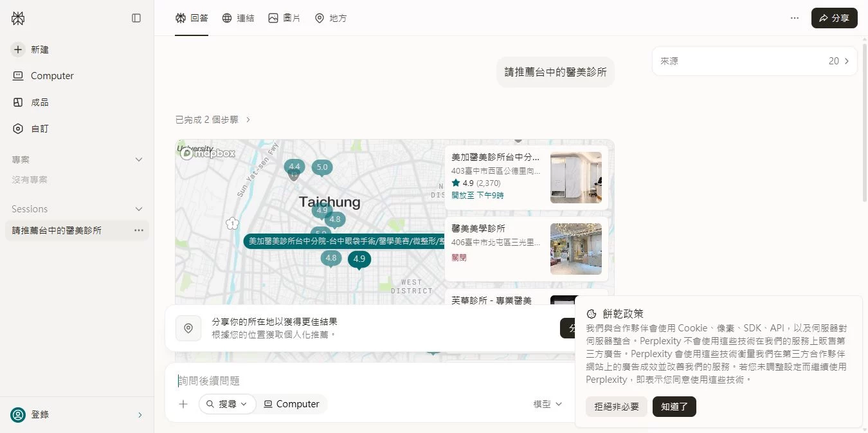The image size is (868, 433).
Task: Switch to the 圖片 tab
Action: [284, 18]
